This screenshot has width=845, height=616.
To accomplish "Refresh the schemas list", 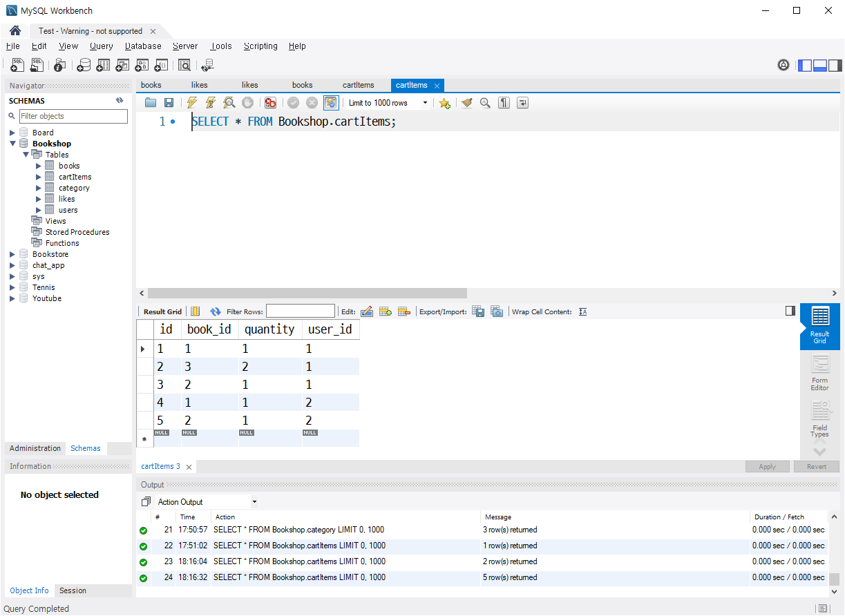I will point(120,101).
